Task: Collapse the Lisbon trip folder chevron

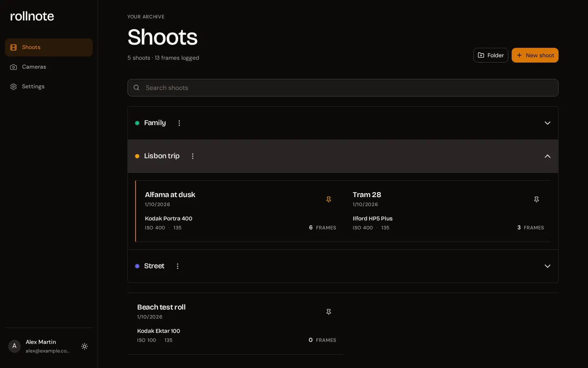Action: tap(548, 156)
